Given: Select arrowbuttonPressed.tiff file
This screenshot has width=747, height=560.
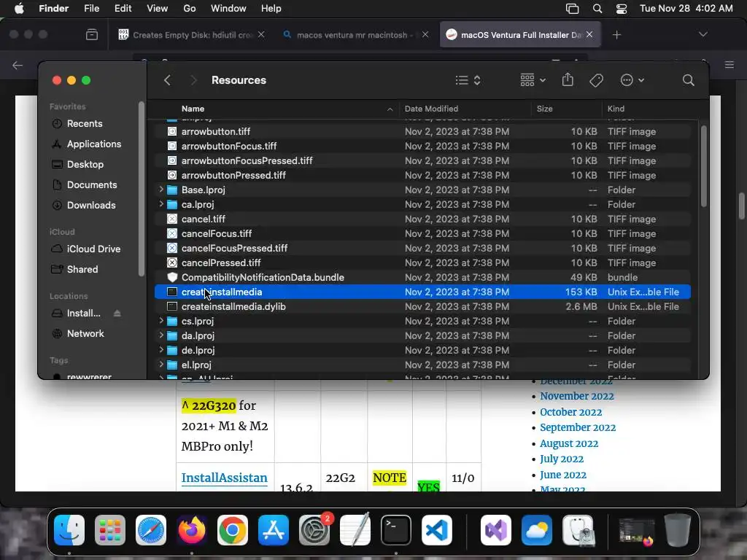Looking at the screenshot, I should (422, 175).
